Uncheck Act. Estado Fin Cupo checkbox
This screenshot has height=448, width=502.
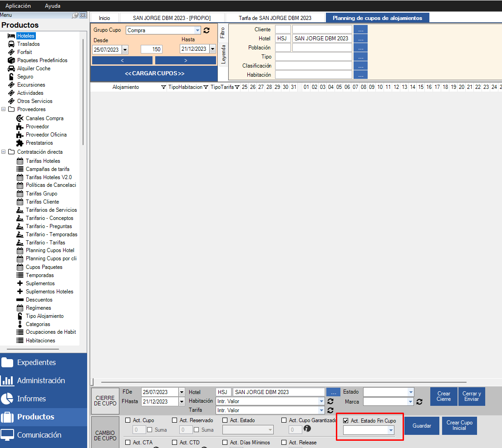[346, 421]
